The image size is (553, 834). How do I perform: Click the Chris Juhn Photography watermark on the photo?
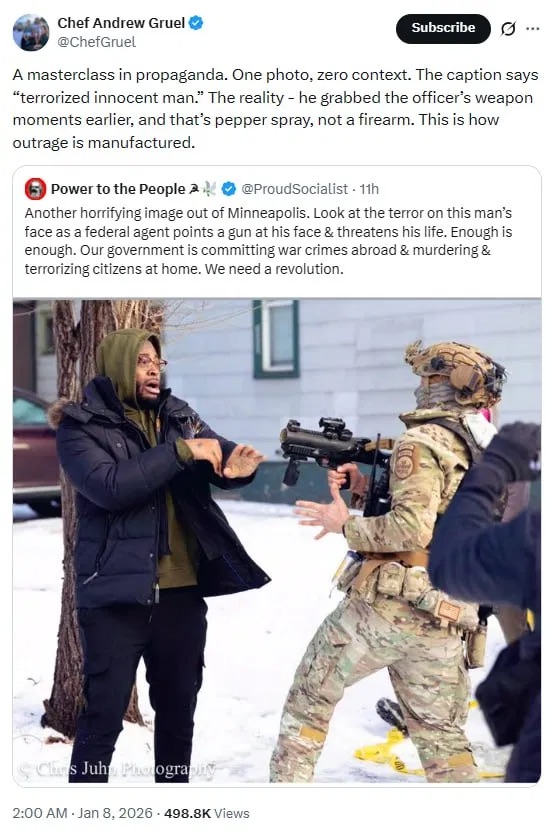click(x=117, y=769)
